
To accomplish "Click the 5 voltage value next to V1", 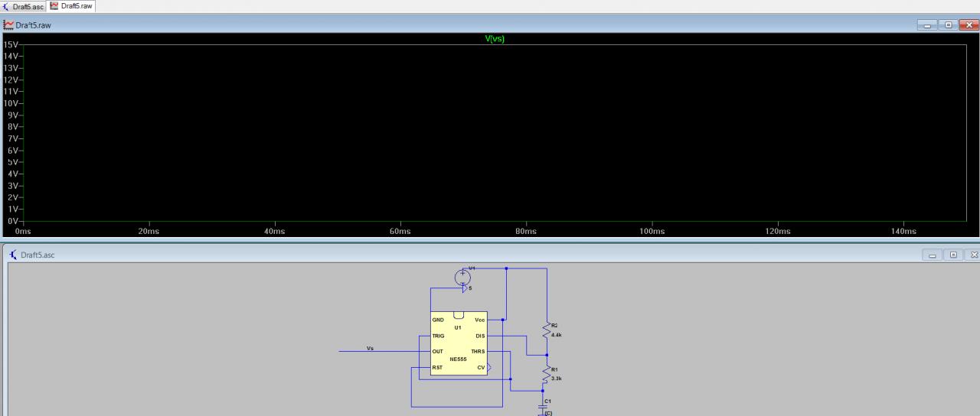I will tap(470, 289).
